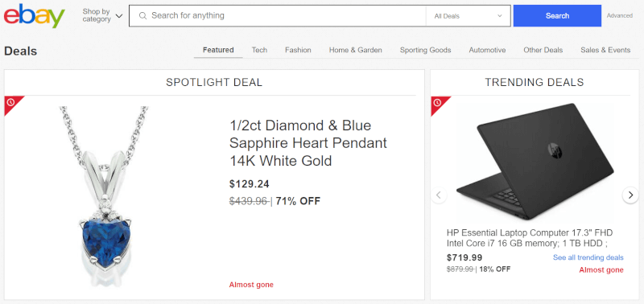Click the blue Search button
644x304 pixels.
pos(557,15)
